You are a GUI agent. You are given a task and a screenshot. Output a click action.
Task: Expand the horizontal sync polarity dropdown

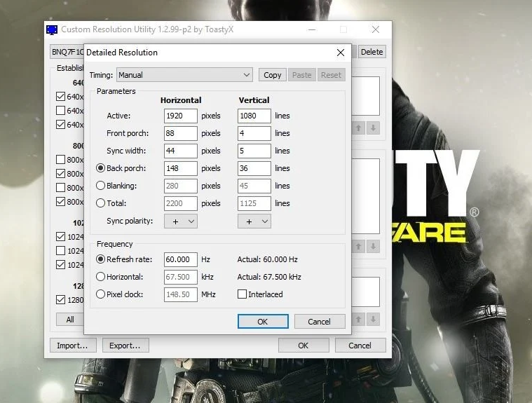tap(180, 221)
